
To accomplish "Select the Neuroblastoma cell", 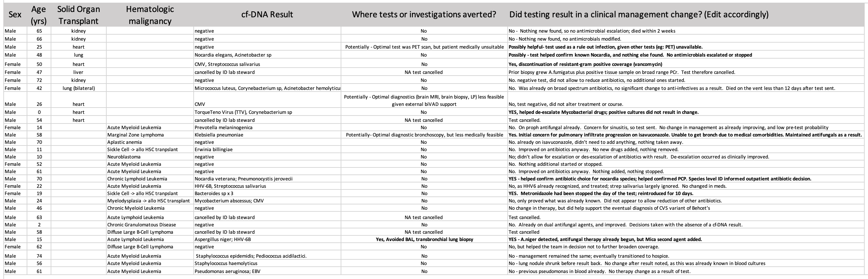I will (x=124, y=157).
